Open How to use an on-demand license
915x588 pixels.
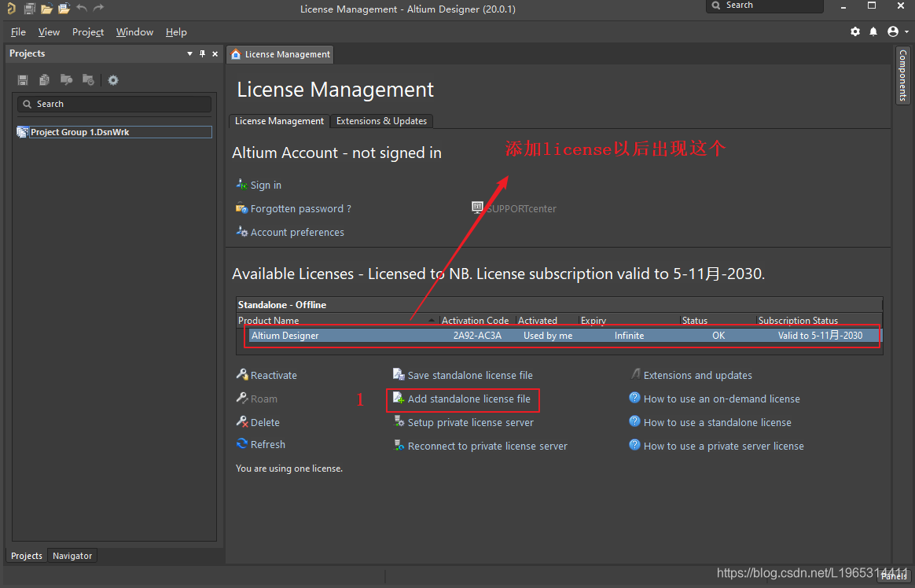pyautogui.click(x=722, y=399)
